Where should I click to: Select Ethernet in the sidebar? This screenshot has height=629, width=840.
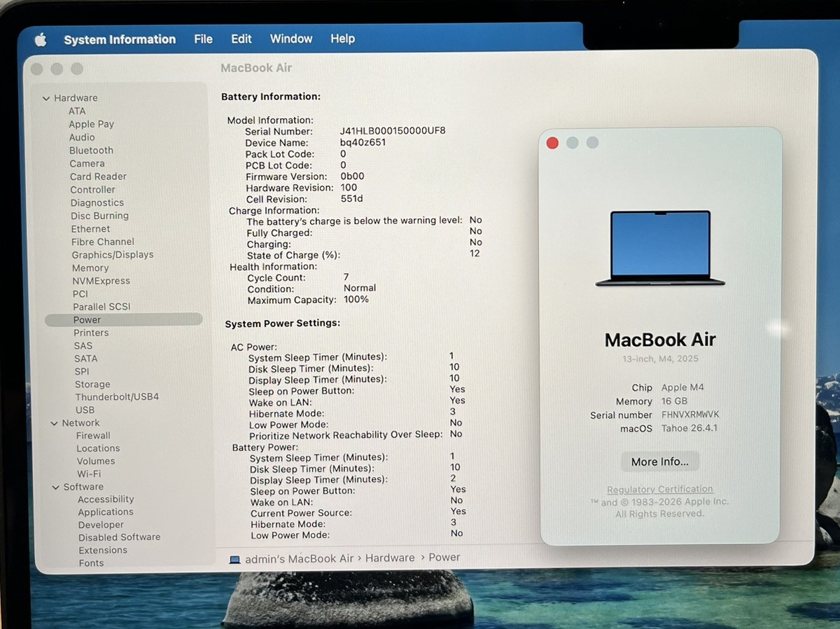point(90,229)
